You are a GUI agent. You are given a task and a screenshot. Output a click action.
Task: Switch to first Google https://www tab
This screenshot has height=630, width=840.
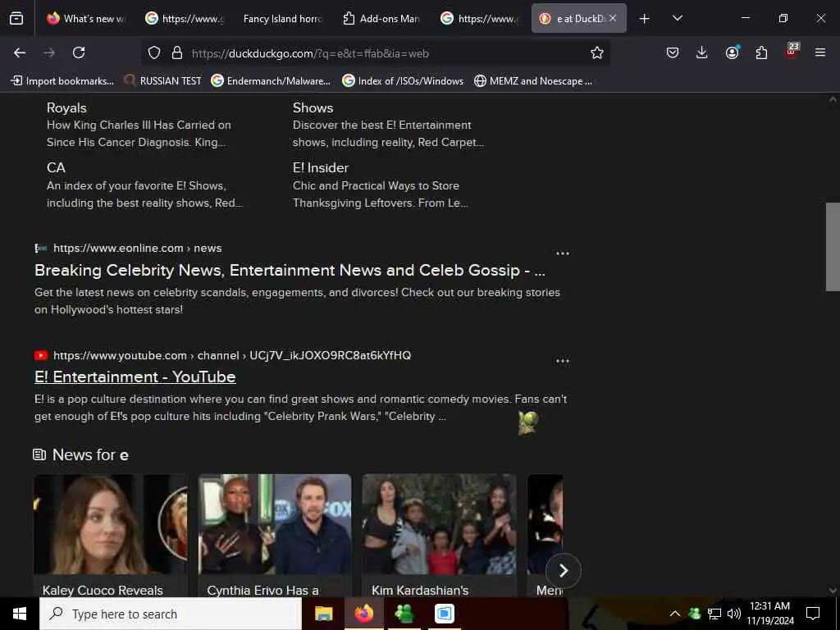(184, 19)
